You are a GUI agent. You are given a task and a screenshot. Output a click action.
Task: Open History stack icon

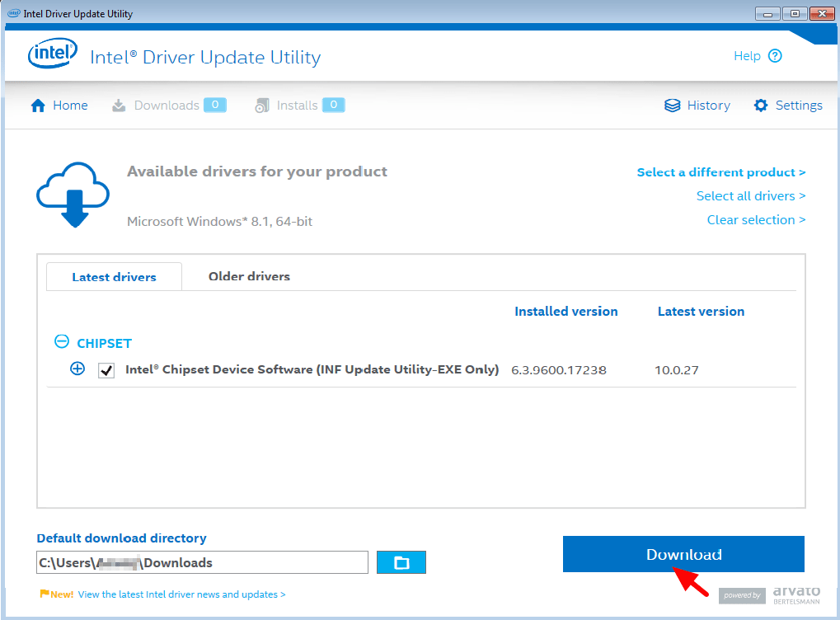coord(672,106)
